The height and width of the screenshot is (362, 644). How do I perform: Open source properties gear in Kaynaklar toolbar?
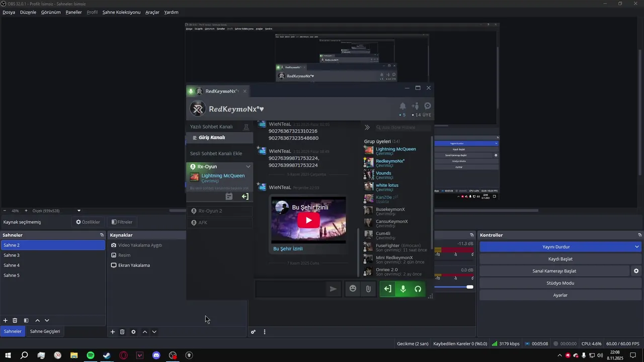pos(133,332)
